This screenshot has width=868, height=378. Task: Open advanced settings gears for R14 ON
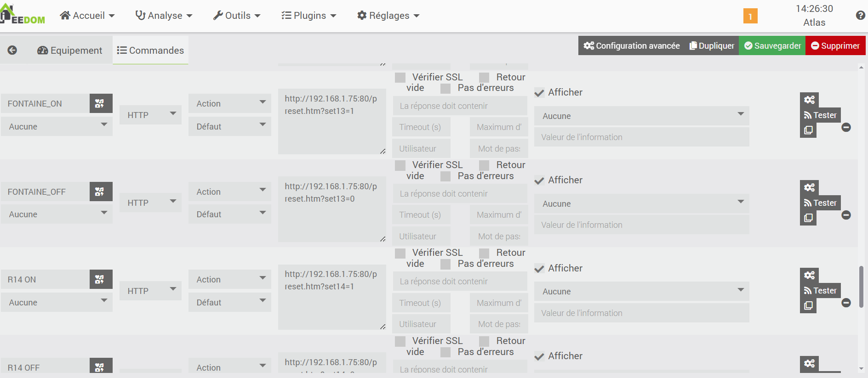tap(809, 275)
